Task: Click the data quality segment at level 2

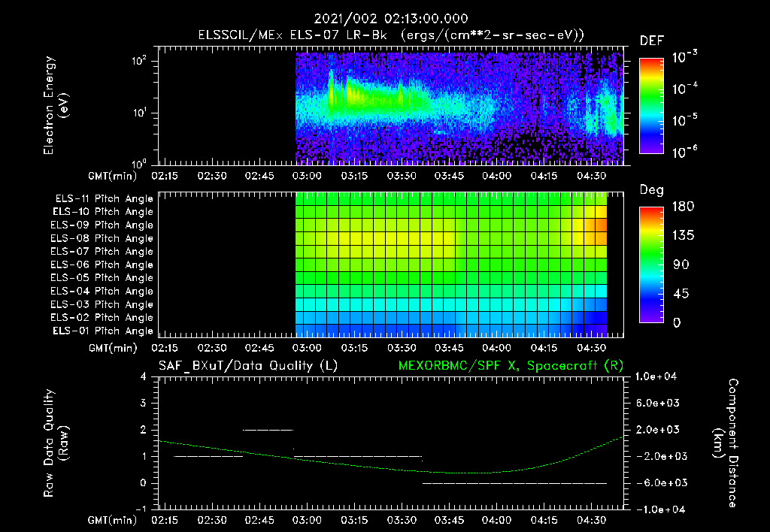Action: 268,430
